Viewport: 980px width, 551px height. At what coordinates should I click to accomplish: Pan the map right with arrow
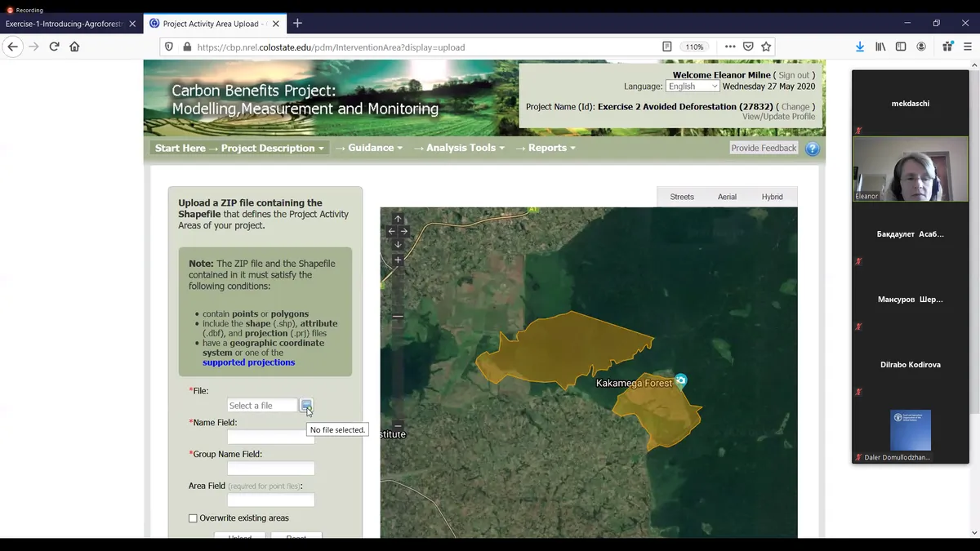tap(404, 232)
